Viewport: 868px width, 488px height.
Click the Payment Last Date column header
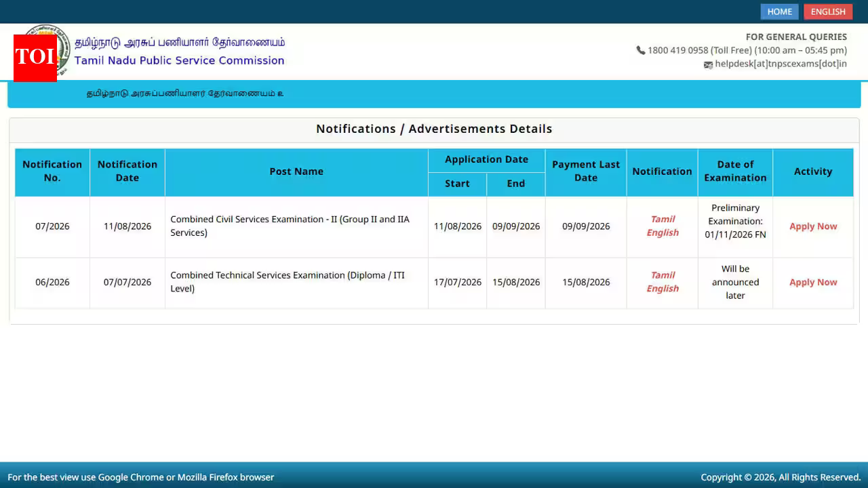(x=586, y=171)
